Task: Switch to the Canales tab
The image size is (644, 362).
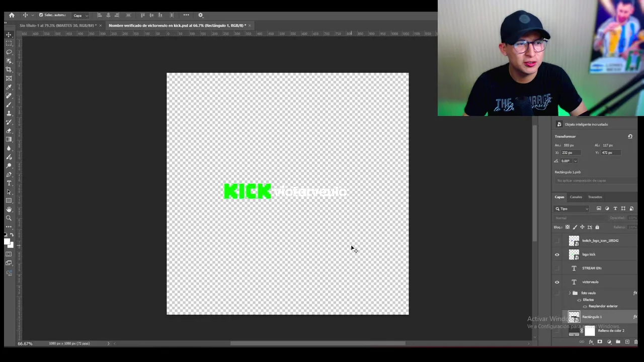Action: (576, 197)
